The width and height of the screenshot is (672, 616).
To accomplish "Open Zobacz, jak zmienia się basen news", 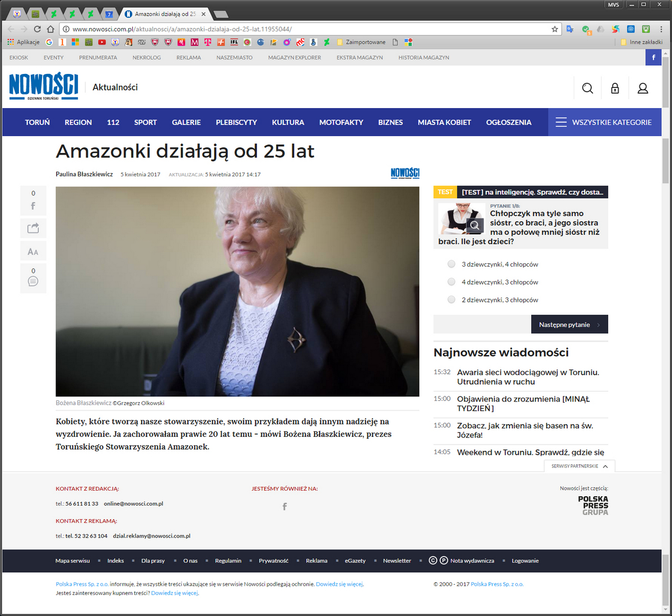I will tap(525, 430).
